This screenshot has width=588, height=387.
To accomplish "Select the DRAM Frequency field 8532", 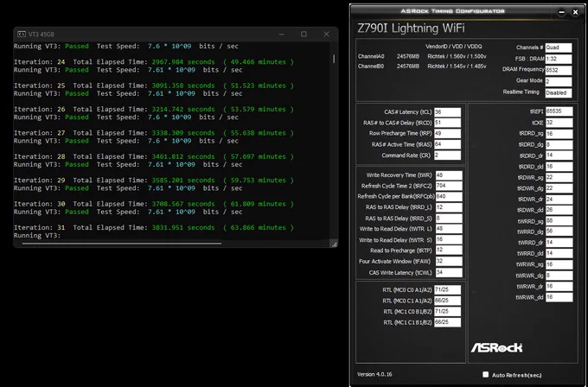I will [x=559, y=71].
